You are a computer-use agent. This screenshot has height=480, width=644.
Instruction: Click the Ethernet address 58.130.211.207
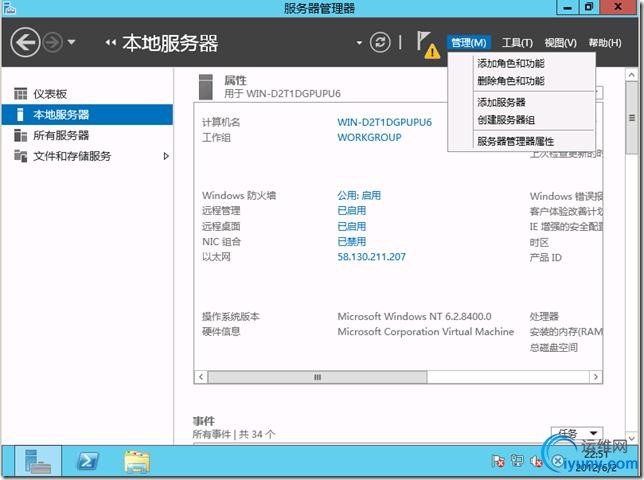tap(371, 257)
